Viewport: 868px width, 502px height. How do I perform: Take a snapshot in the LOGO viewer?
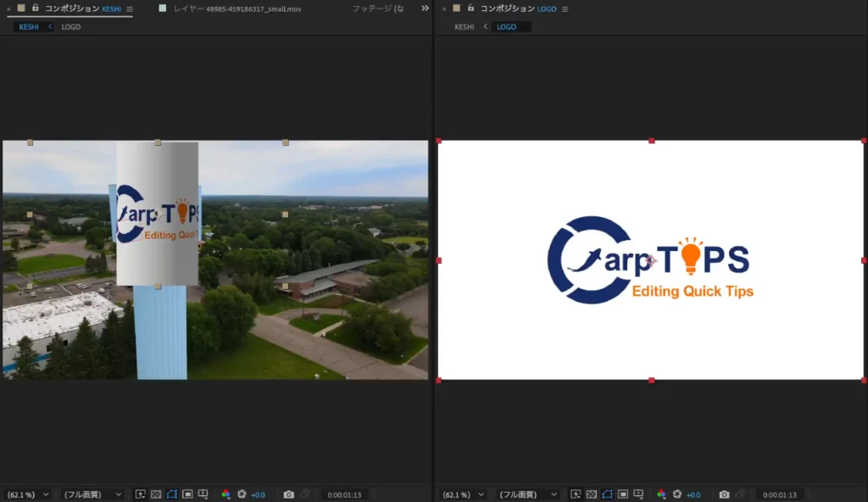click(x=724, y=494)
